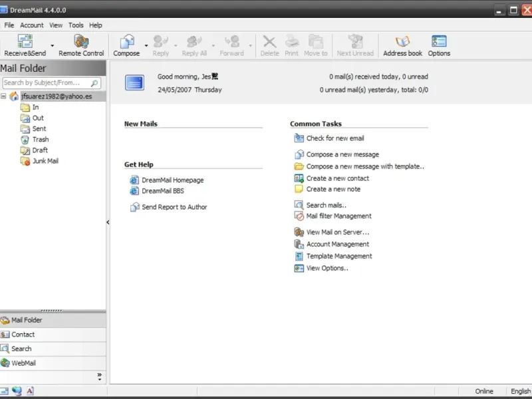Select the Junk Mail folder
The image size is (532, 399).
pos(45,161)
